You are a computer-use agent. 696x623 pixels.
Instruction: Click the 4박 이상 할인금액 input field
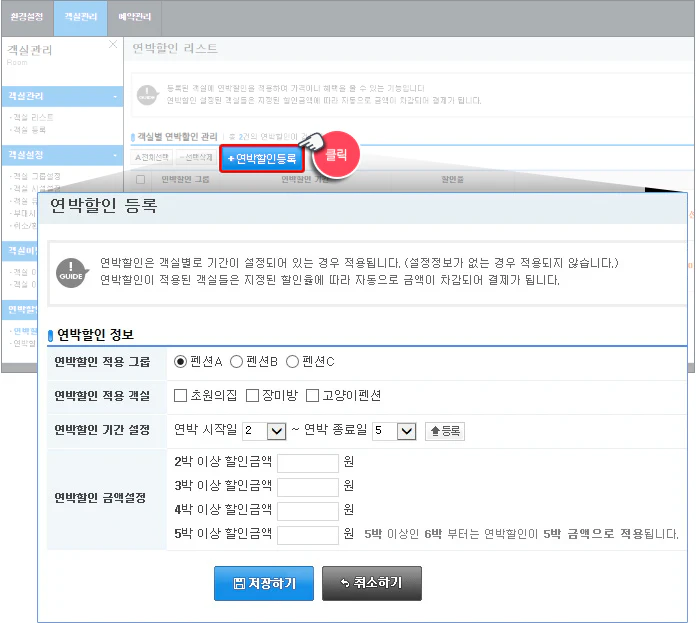[x=308, y=511]
